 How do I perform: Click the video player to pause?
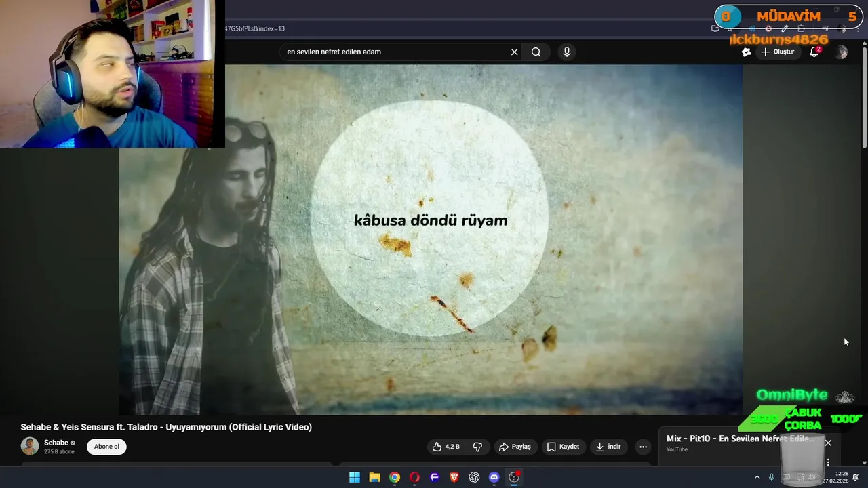coord(431,239)
